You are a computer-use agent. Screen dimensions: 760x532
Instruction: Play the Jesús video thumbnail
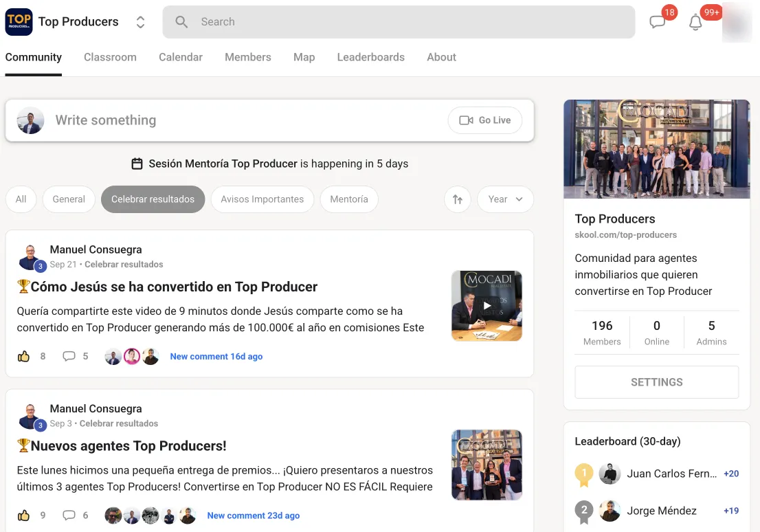click(x=487, y=306)
